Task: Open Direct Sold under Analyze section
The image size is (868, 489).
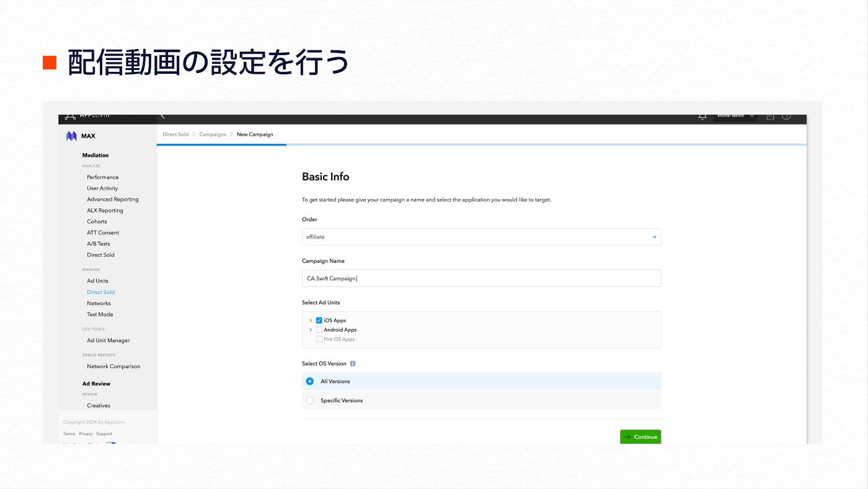Action: click(x=100, y=255)
